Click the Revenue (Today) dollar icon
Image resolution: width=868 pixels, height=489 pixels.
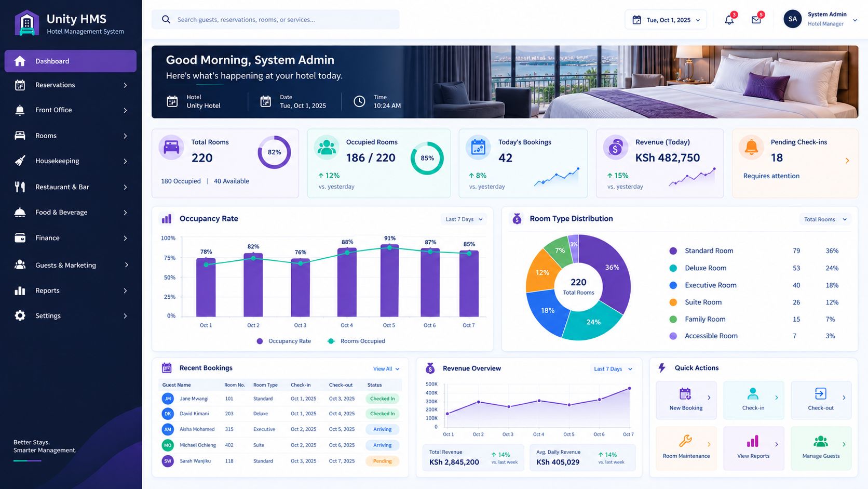[615, 148]
